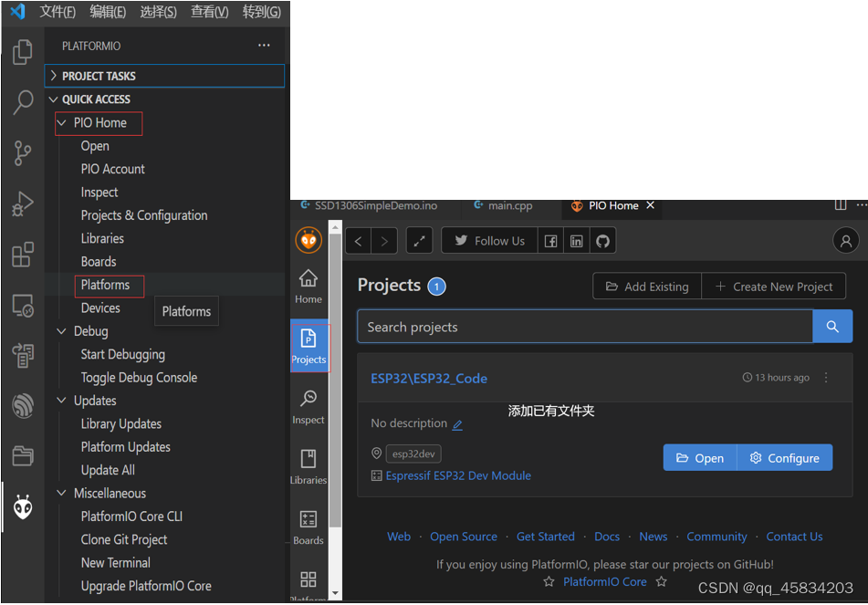
Task: Click the split editor icon
Action: pyautogui.click(x=841, y=204)
